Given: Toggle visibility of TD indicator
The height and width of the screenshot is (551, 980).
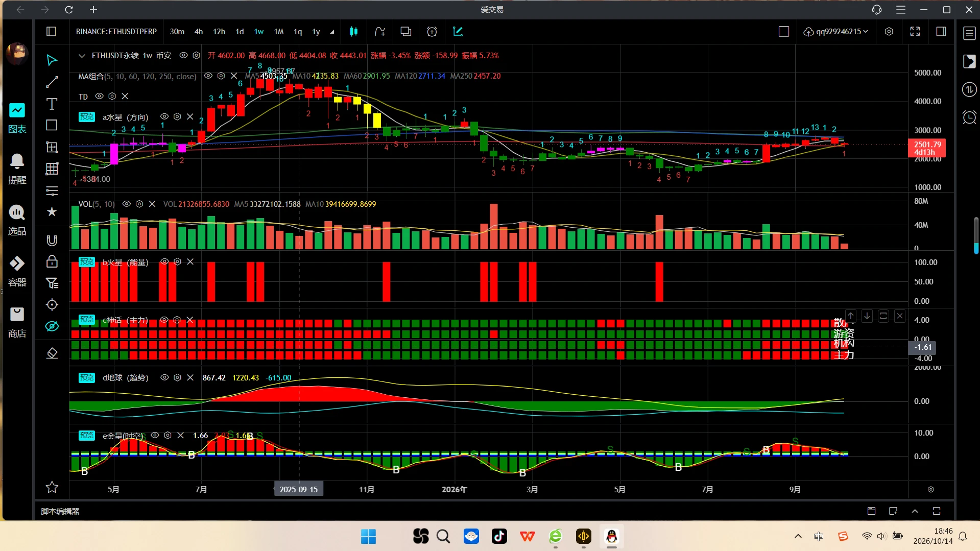Looking at the screenshot, I should (x=100, y=96).
